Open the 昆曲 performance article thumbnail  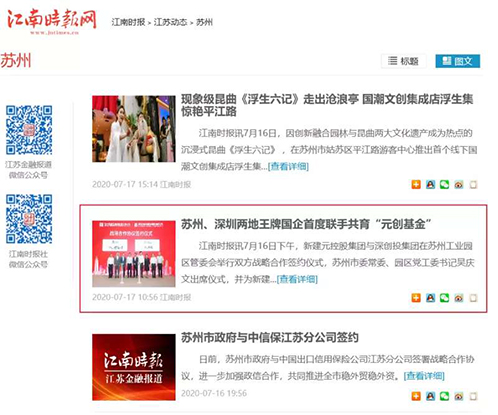(x=134, y=129)
